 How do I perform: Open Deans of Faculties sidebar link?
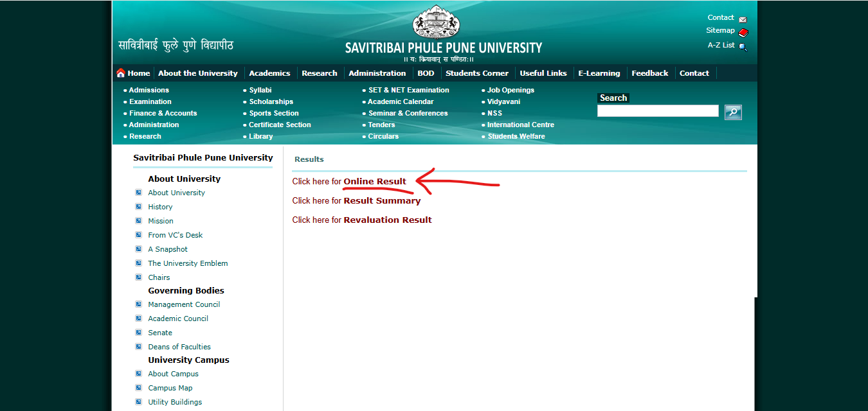point(179,347)
